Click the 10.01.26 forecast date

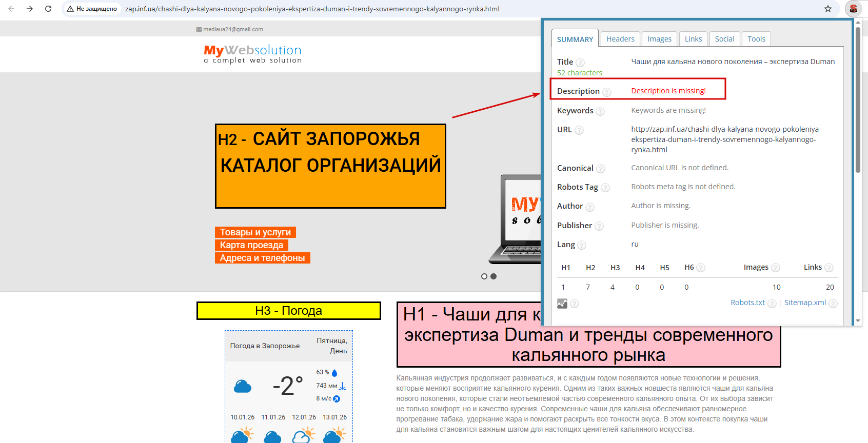(x=242, y=417)
